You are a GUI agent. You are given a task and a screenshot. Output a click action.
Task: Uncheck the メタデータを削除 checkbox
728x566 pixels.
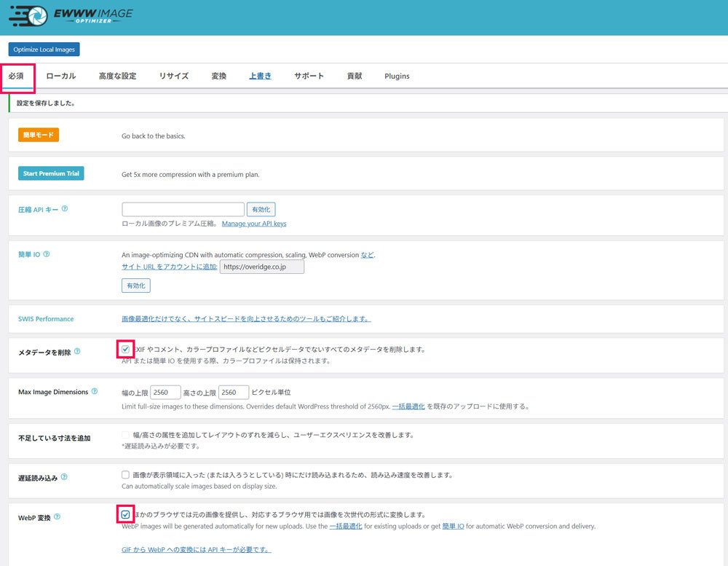pos(126,350)
